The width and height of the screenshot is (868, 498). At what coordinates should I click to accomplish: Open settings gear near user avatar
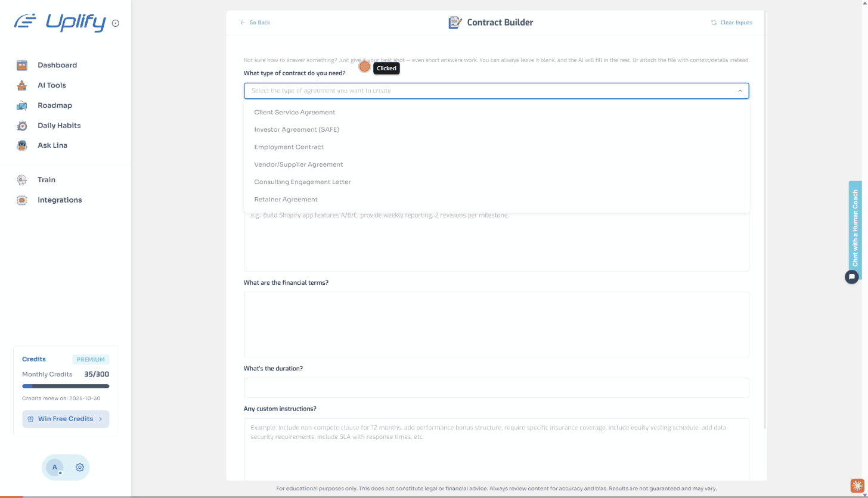(x=79, y=468)
